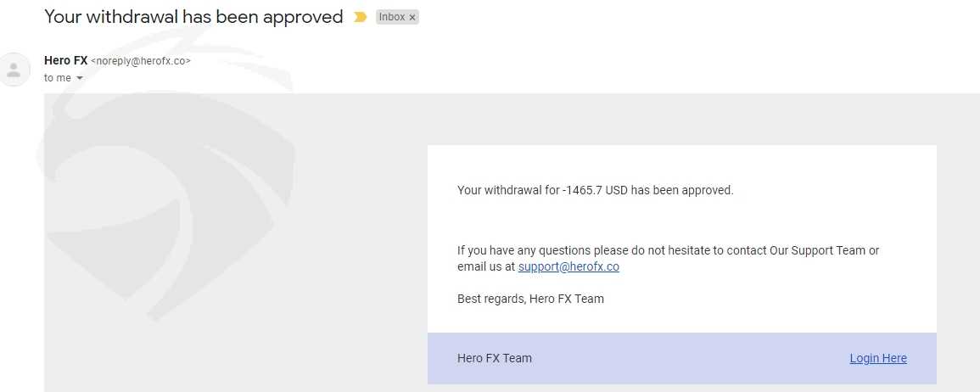Click empty space inside the white message card
Image resolution: width=980 pixels, height=392 pixels.
[x=813, y=219]
